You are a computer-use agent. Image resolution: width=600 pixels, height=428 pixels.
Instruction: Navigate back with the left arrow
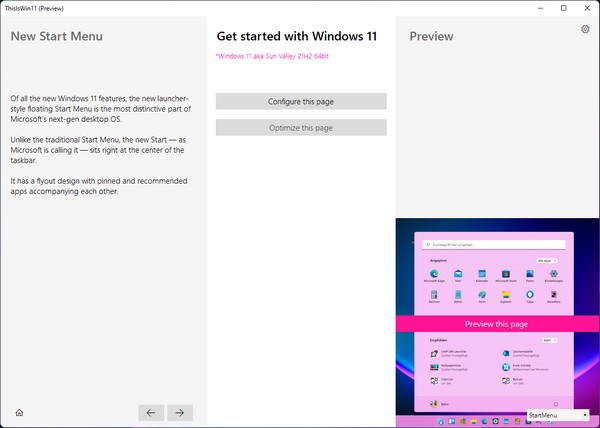pyautogui.click(x=151, y=412)
